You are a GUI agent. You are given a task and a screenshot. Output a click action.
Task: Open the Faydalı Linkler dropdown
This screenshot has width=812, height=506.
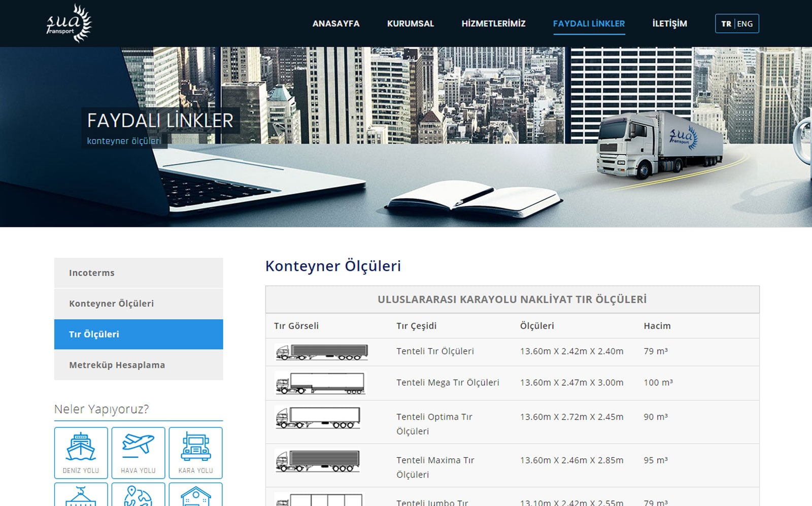click(x=589, y=23)
